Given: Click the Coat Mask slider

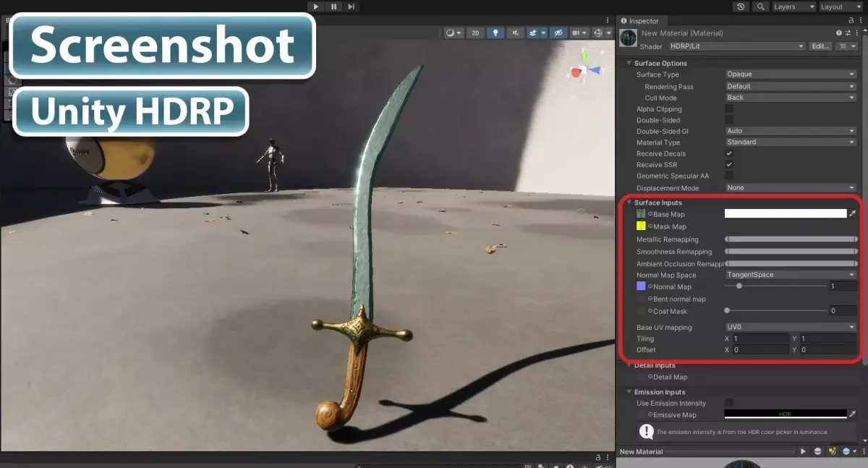Looking at the screenshot, I should pos(775,311).
